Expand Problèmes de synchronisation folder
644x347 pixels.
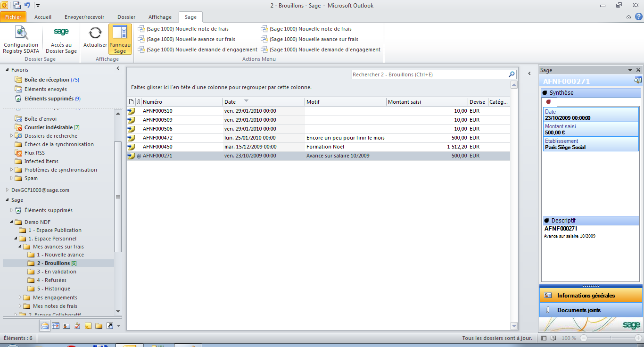pos(12,170)
